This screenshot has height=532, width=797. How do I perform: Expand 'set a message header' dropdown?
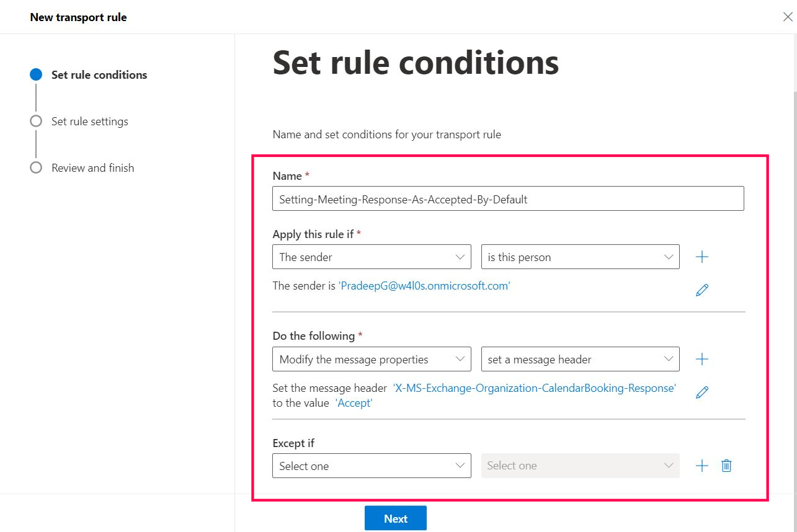tap(580, 359)
